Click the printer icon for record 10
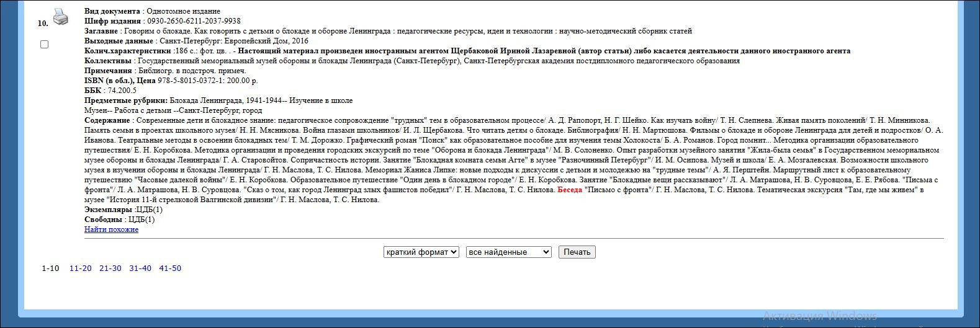Screen dimensions: 980x328 pyautogui.click(x=60, y=17)
